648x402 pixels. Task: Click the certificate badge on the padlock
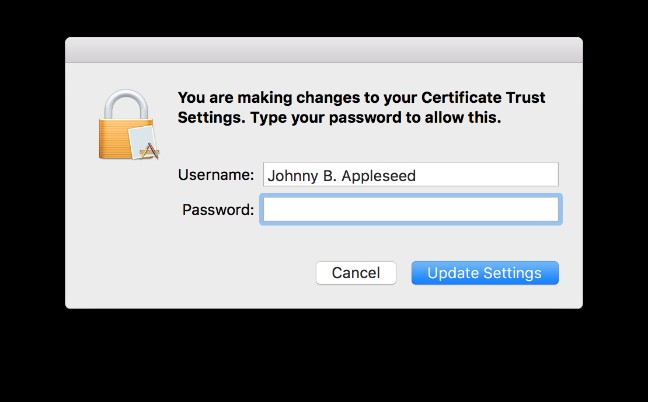(x=145, y=142)
